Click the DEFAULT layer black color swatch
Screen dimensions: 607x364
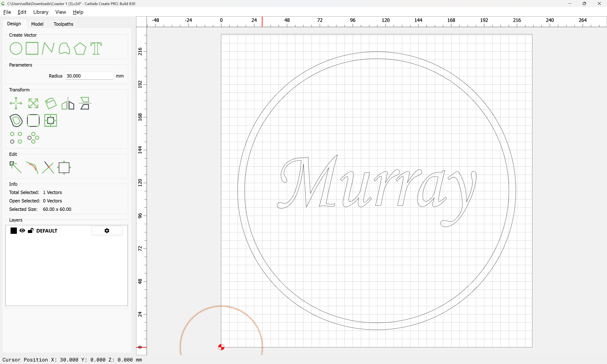[x=14, y=231]
